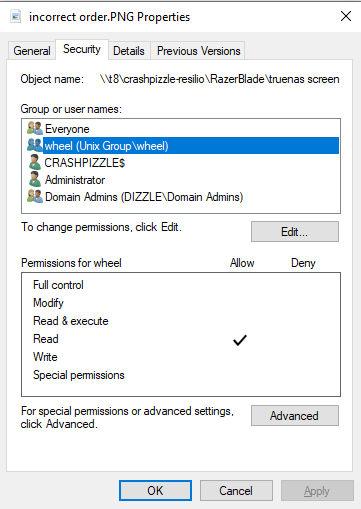Click the file icon in title bar
This screenshot has width=361, height=509.
(16, 16)
